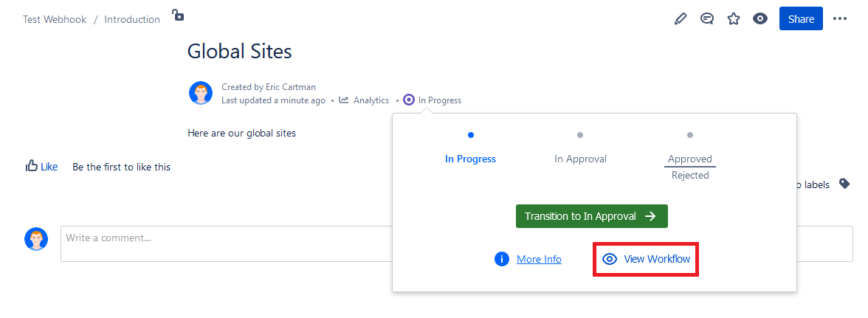The width and height of the screenshot is (868, 318).
Task: Go to Introduction breadcrumb page
Action: (x=132, y=20)
